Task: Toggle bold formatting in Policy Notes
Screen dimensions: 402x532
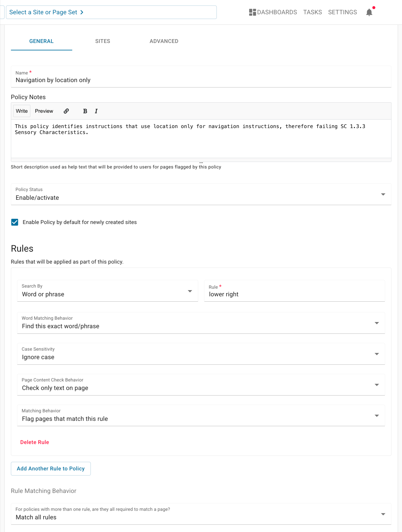Action: coord(85,111)
